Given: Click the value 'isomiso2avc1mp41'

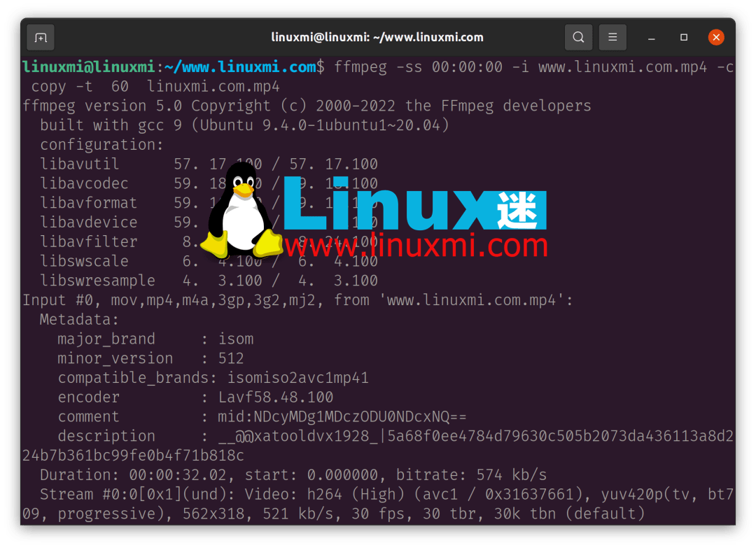Looking at the screenshot, I should pyautogui.click(x=298, y=377).
